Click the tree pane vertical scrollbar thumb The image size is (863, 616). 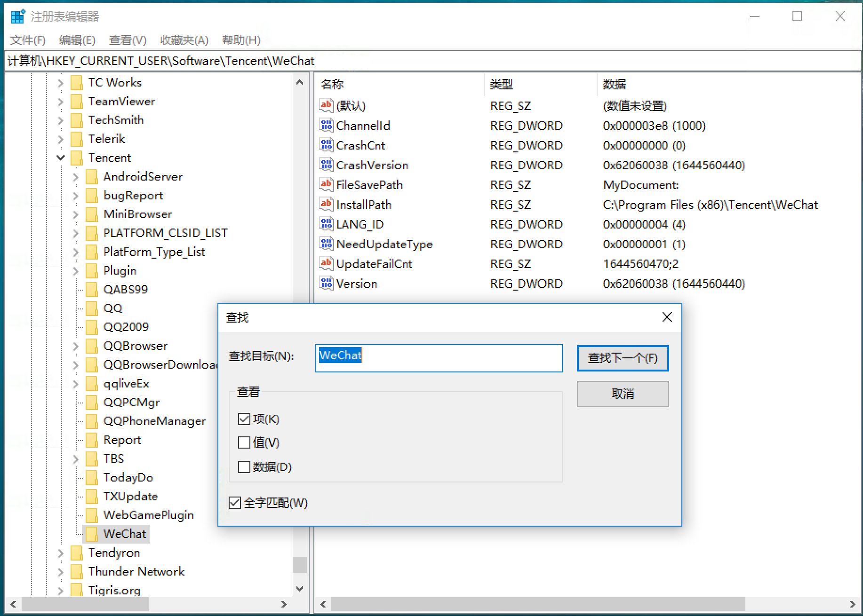(300, 564)
